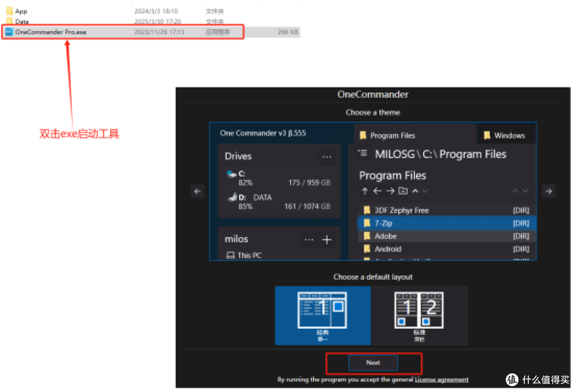Click sort up chevron at toolbar right
This screenshot has width=575, height=392.
point(515,191)
